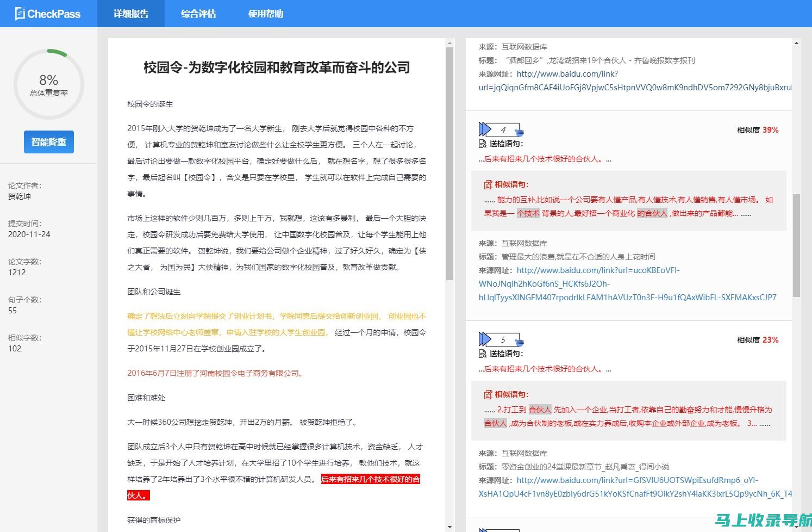Click the 相似字数 value 102
Image resolution: width=812 pixels, height=532 pixels.
coord(15,349)
